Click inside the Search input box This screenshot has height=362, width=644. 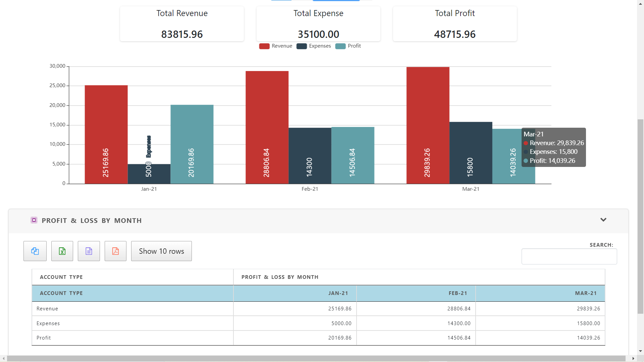[569, 256]
